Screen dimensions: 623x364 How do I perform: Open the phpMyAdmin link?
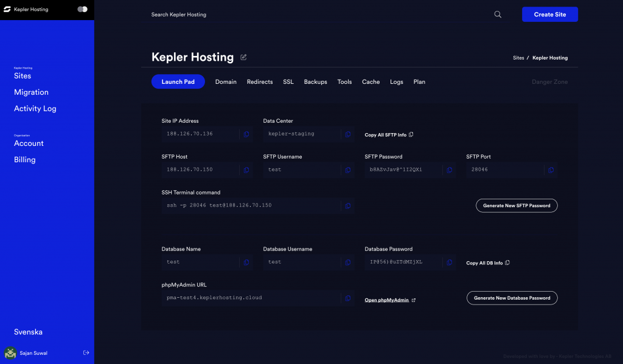point(390,300)
